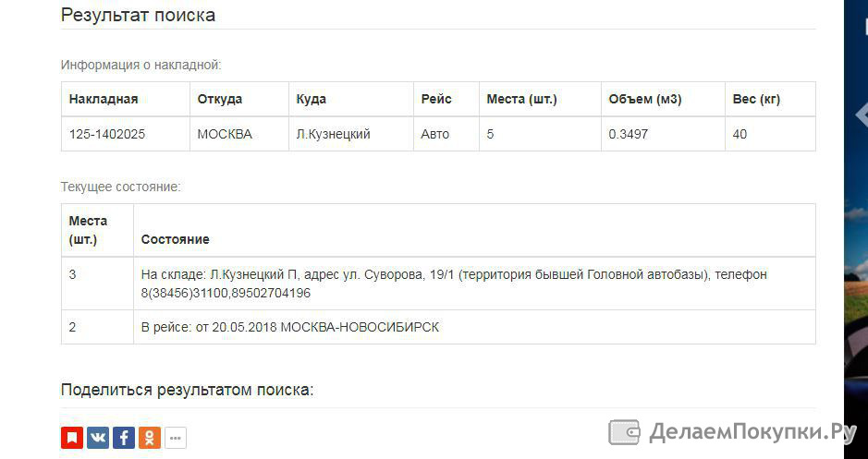The image size is (868, 459).
Task: Share result via red bookmark icon
Action: click(x=72, y=438)
